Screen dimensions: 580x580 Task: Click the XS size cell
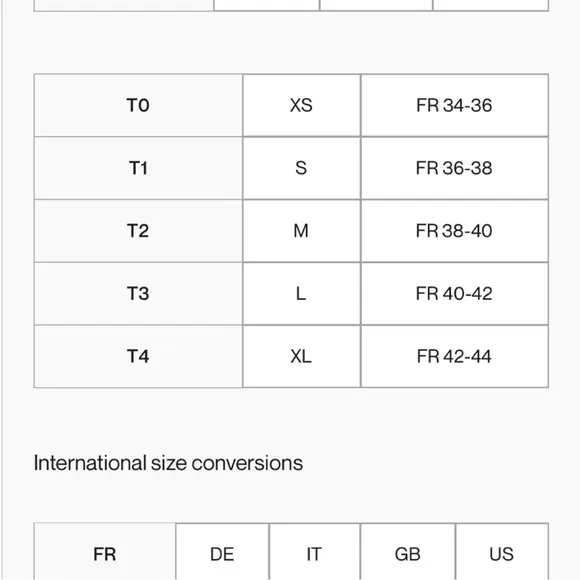(x=301, y=105)
